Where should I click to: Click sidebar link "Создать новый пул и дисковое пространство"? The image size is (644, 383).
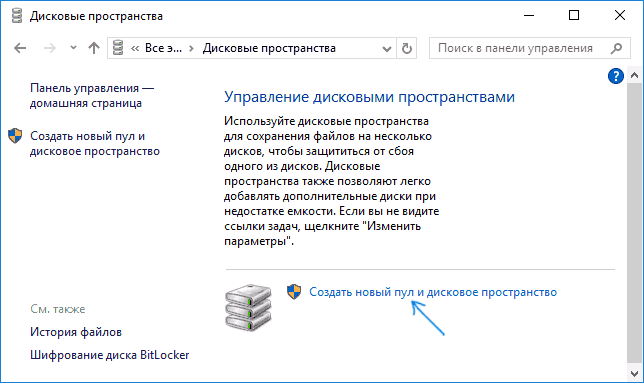click(x=95, y=144)
